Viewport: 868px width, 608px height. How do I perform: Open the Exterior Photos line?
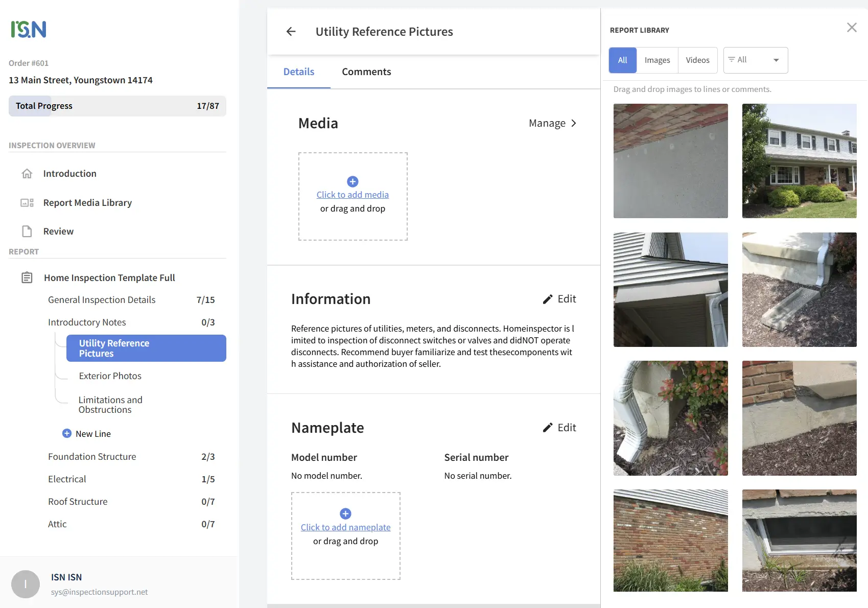pyautogui.click(x=110, y=376)
